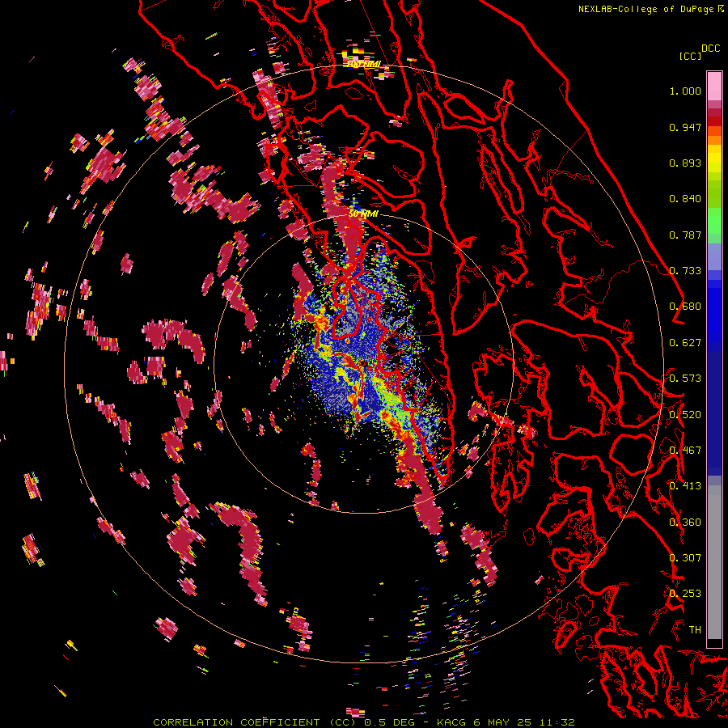Select the 0.947 legend value
This screenshot has width=728, height=728.
685,127
